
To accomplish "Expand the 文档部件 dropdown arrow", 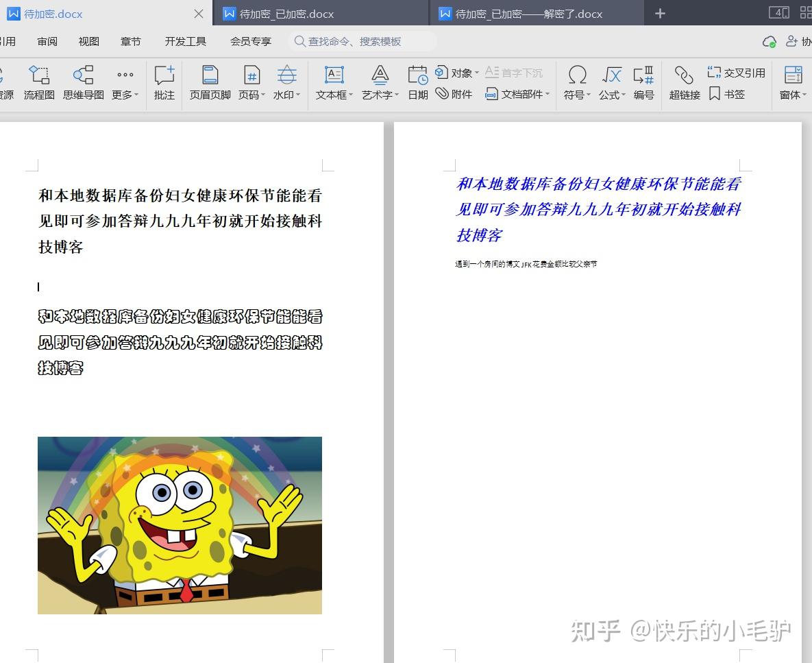I will (x=548, y=94).
